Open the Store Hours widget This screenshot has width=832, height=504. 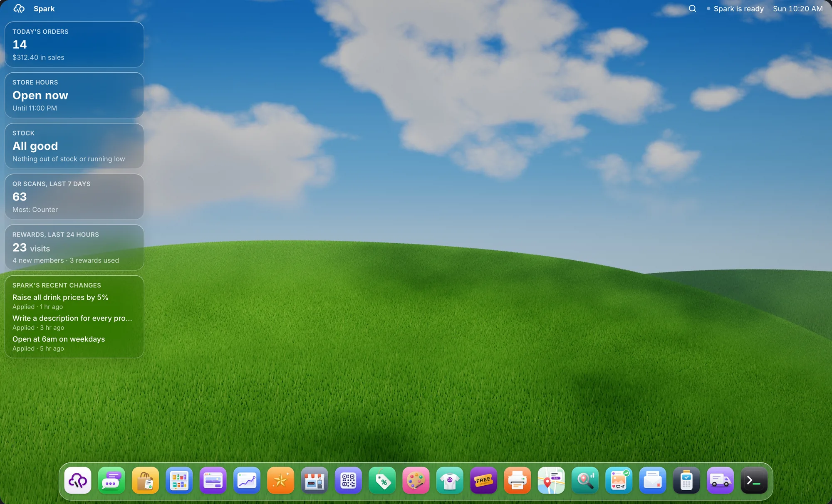(74, 95)
